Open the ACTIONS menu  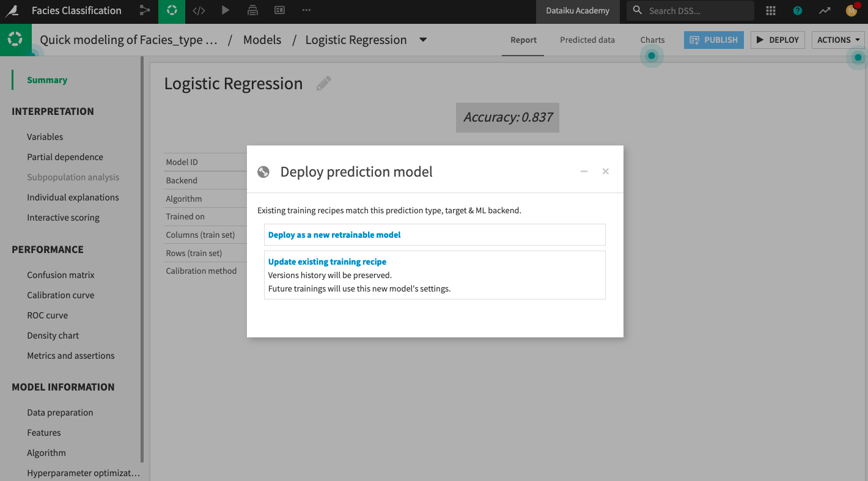[x=837, y=40]
